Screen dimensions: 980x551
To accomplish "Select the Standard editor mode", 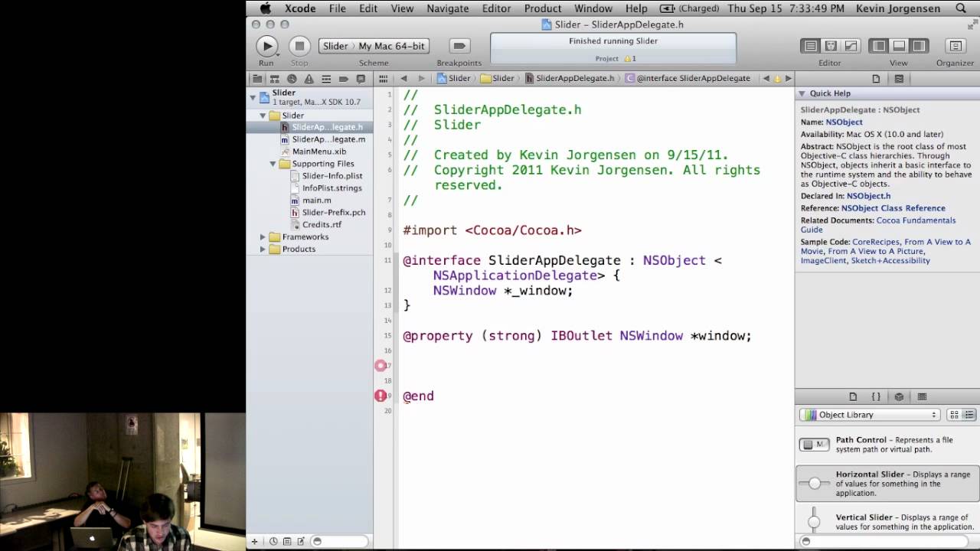I will [x=810, y=46].
